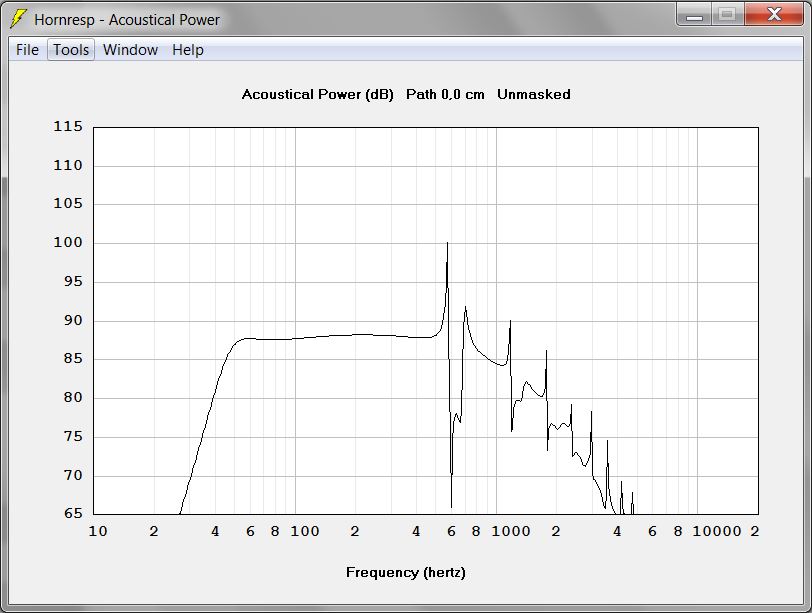The width and height of the screenshot is (812, 613).
Task: Minimize the Hornresp window
Action: (x=694, y=14)
